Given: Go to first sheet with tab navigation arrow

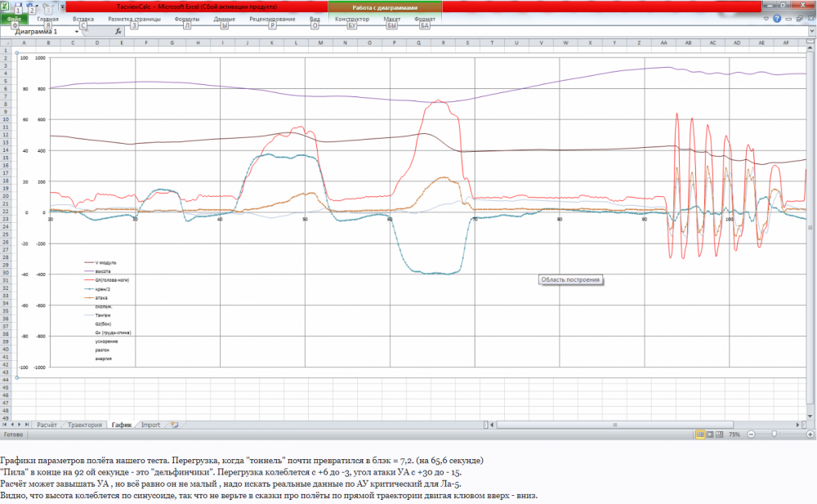Looking at the screenshot, I should [5, 425].
